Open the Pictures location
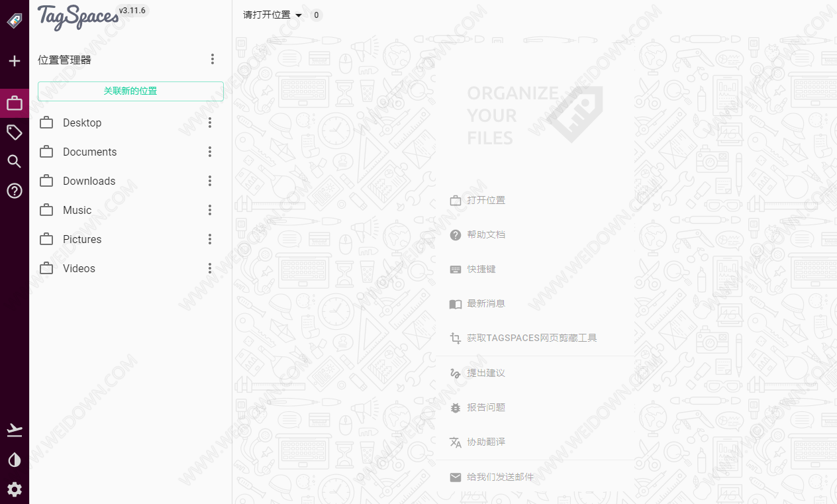The height and width of the screenshot is (504, 837). (x=82, y=239)
